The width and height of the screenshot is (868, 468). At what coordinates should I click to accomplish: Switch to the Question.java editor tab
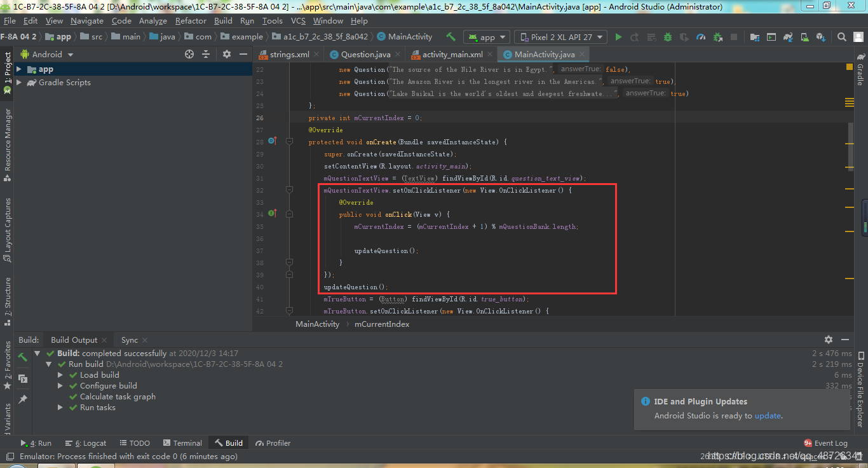pyautogui.click(x=365, y=54)
